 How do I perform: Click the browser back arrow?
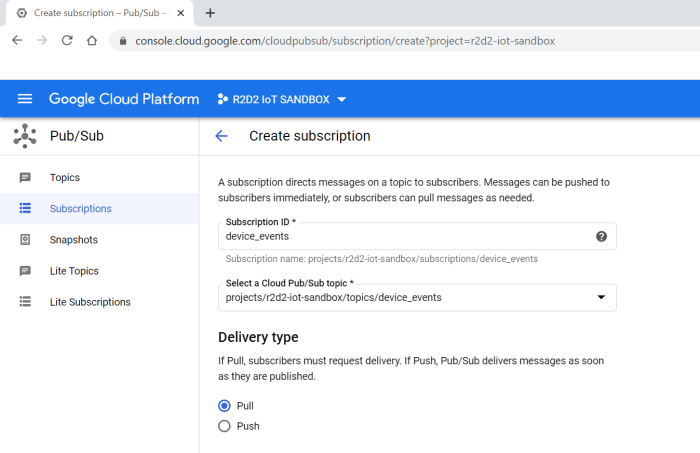pos(17,41)
